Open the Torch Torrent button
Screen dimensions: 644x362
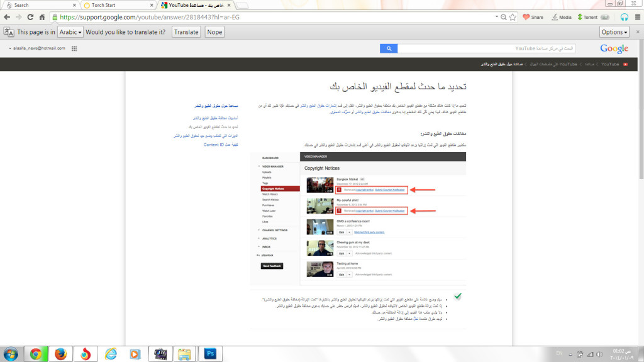tap(588, 17)
